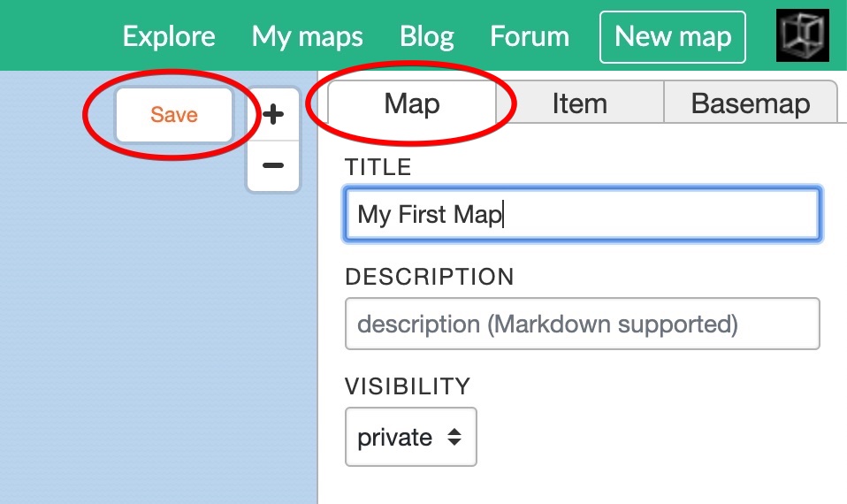Open the Item tab
This screenshot has height=504, width=847.
[579, 103]
